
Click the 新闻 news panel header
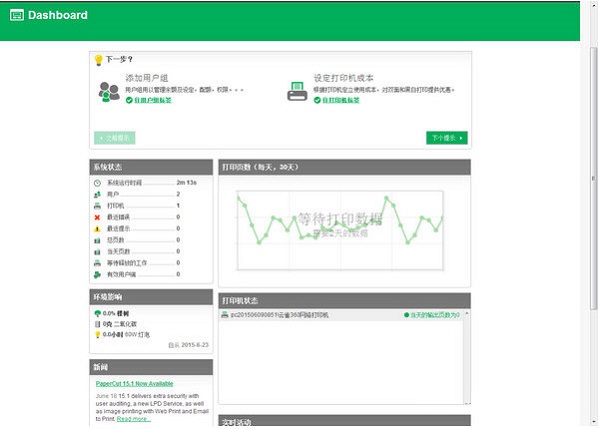(x=151, y=367)
